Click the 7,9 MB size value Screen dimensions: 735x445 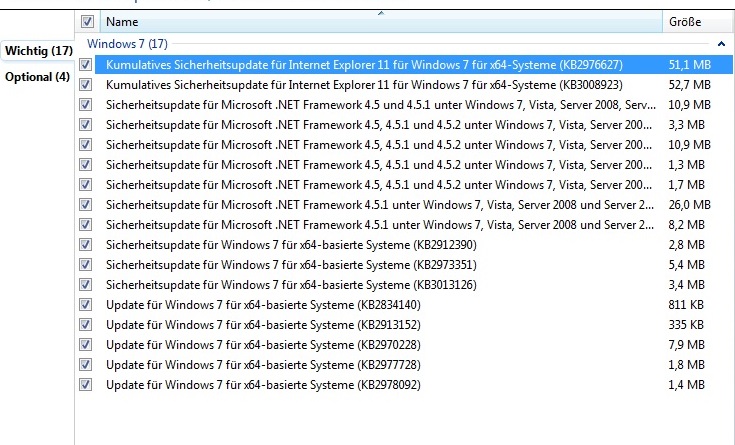tap(686, 345)
